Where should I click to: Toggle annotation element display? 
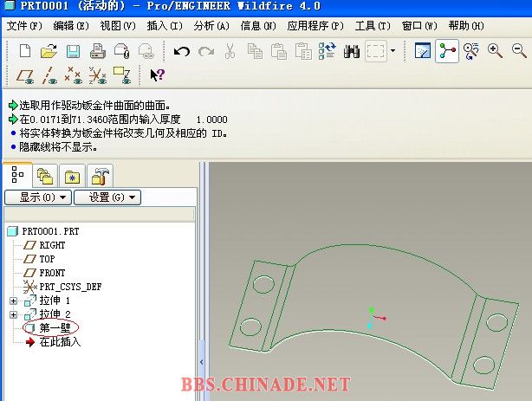pos(122,75)
